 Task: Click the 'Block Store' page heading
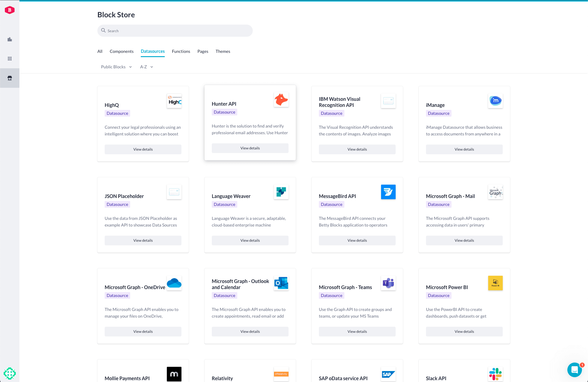pos(116,15)
